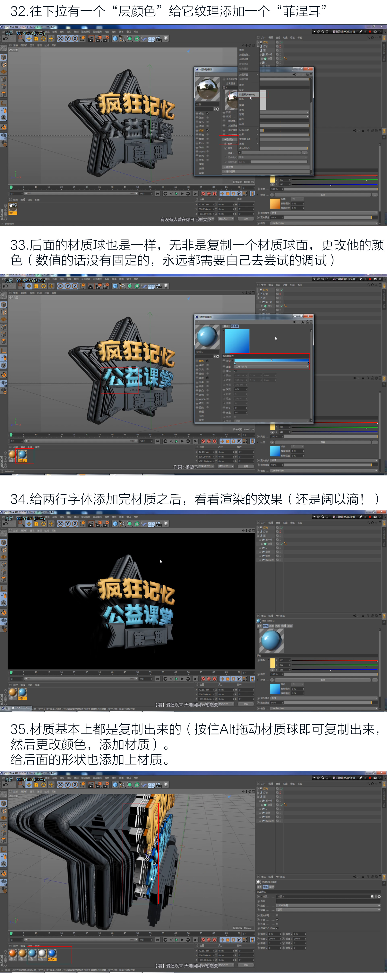This screenshot has width=387, height=980.
Task: Click the Light object icon in step 35 toolbar
Action: (166, 785)
